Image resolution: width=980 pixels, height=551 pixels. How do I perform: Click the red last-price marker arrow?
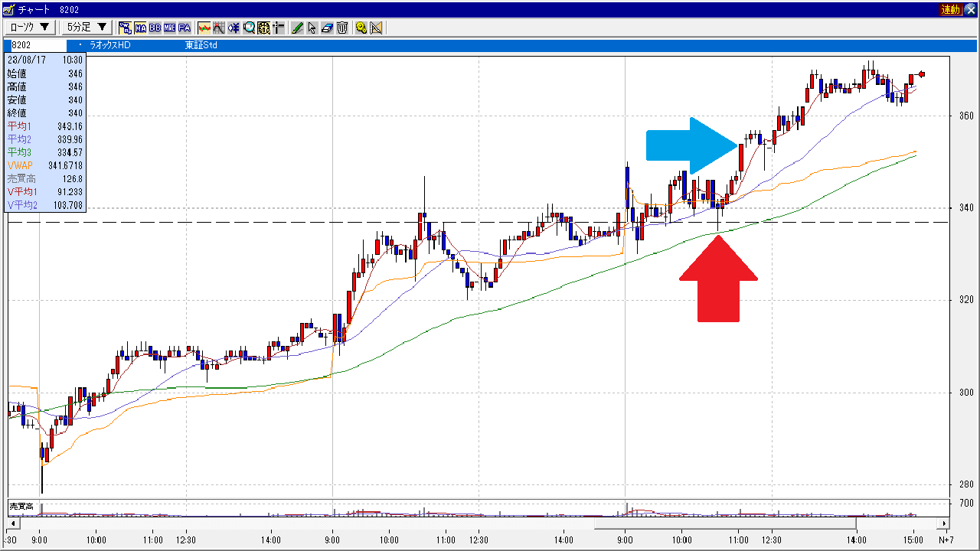click(923, 73)
